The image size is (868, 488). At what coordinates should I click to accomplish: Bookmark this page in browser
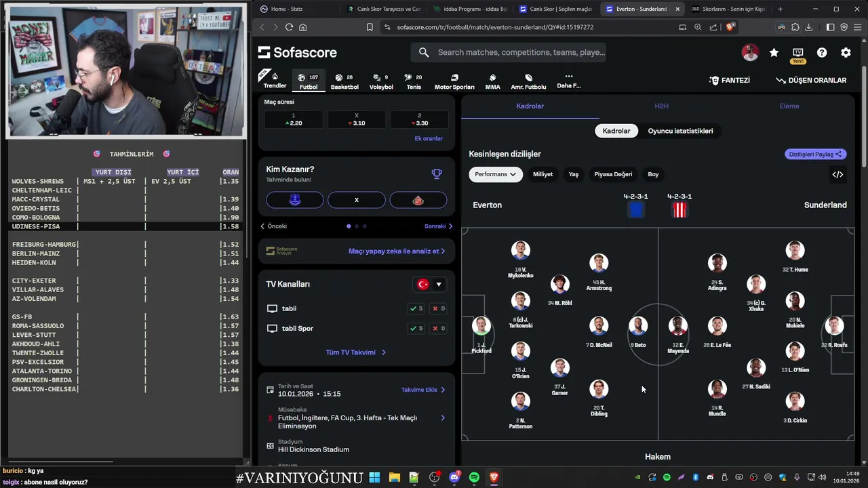pyautogui.click(x=370, y=27)
